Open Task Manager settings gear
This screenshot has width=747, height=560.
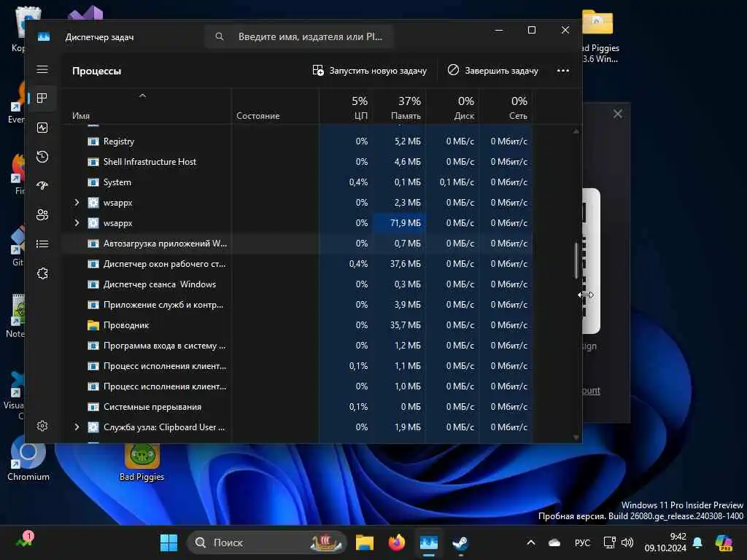(x=42, y=426)
